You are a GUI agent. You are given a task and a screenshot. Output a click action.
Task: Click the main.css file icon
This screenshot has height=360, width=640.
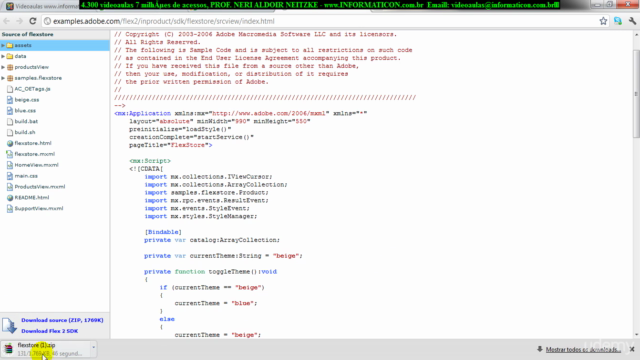coord(10,176)
